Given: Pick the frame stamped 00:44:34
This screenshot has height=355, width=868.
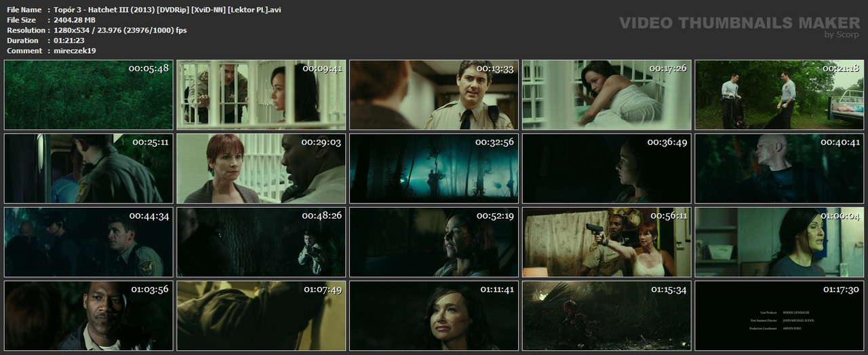Looking at the screenshot, I should click(88, 242).
